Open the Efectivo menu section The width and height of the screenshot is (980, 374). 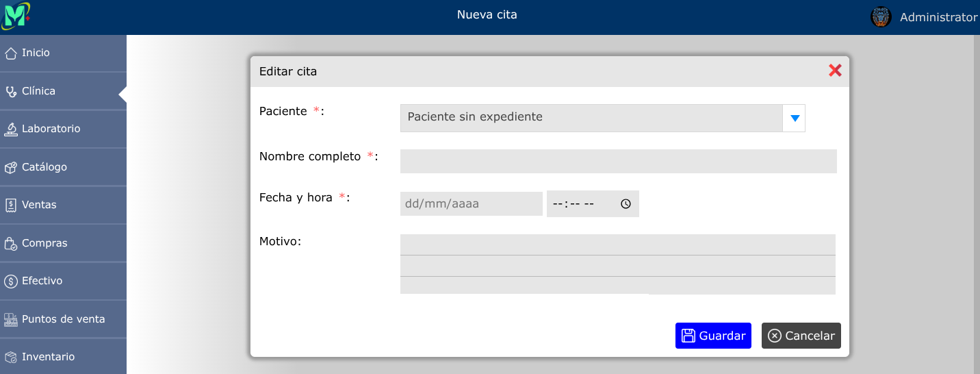[x=63, y=281]
